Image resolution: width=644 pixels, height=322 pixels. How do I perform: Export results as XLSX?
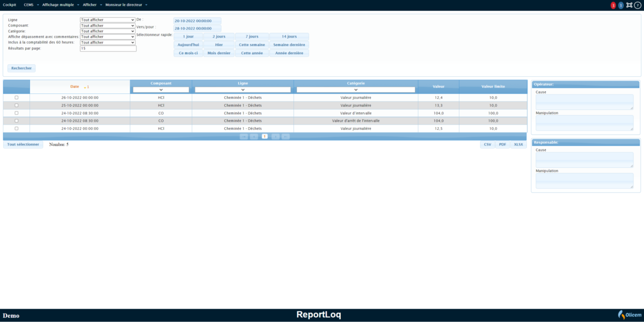pyautogui.click(x=518, y=145)
